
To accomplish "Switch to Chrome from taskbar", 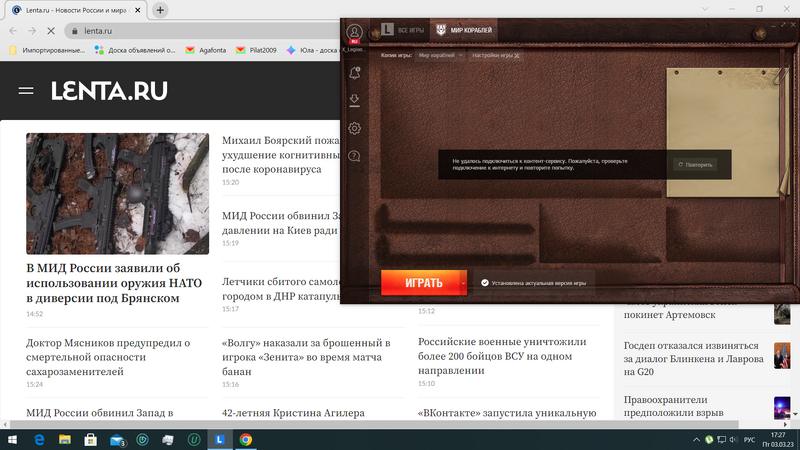I will pos(245,439).
